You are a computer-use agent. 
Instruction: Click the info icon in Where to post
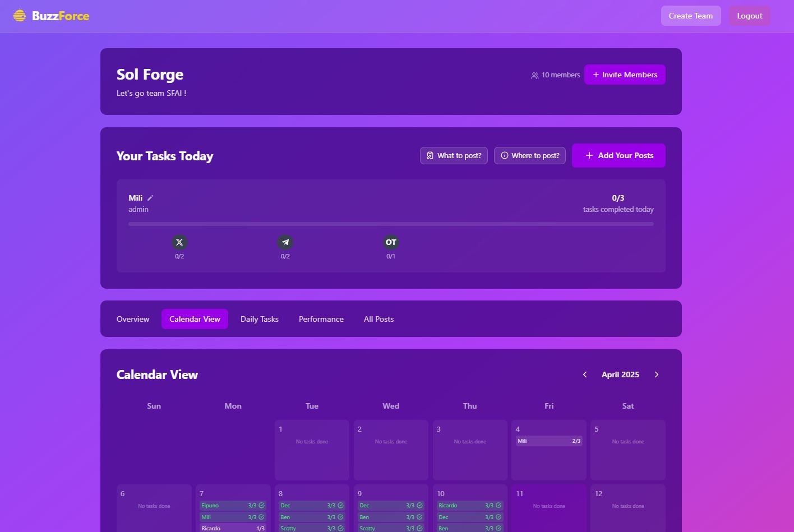tap(505, 156)
